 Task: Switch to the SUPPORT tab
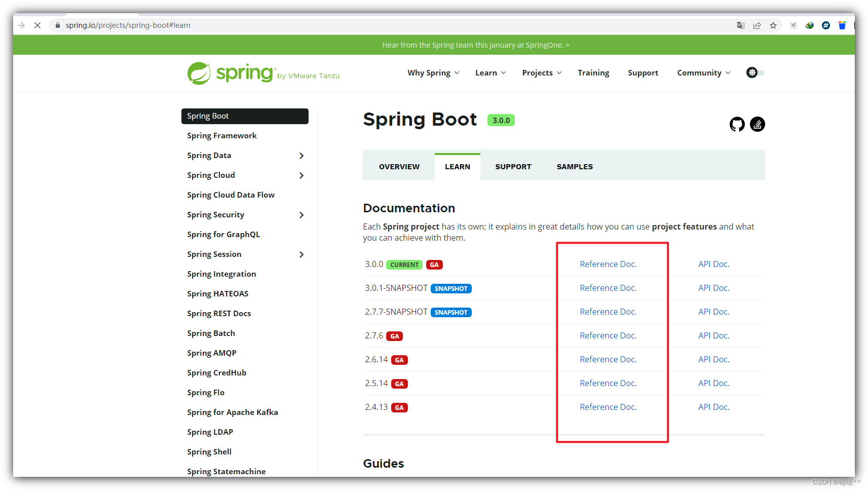(x=513, y=167)
